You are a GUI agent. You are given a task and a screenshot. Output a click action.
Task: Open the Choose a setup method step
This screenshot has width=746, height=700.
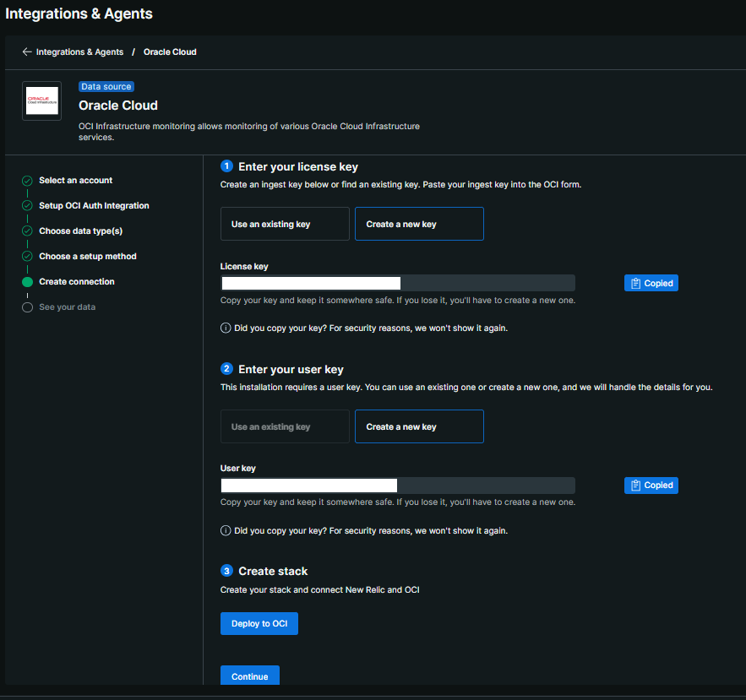click(88, 257)
